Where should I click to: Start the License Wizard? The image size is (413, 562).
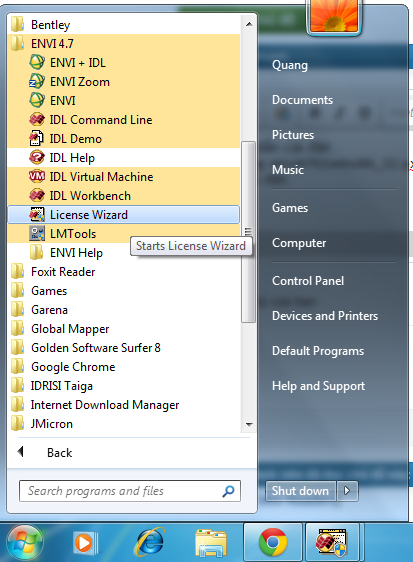pos(123,215)
